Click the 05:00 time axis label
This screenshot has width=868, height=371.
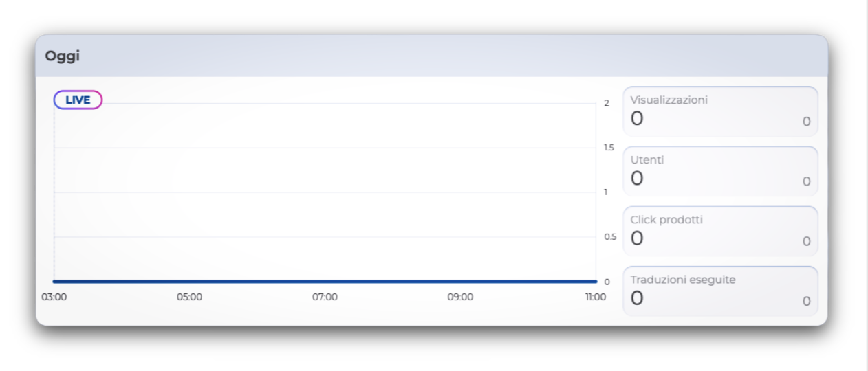(189, 297)
